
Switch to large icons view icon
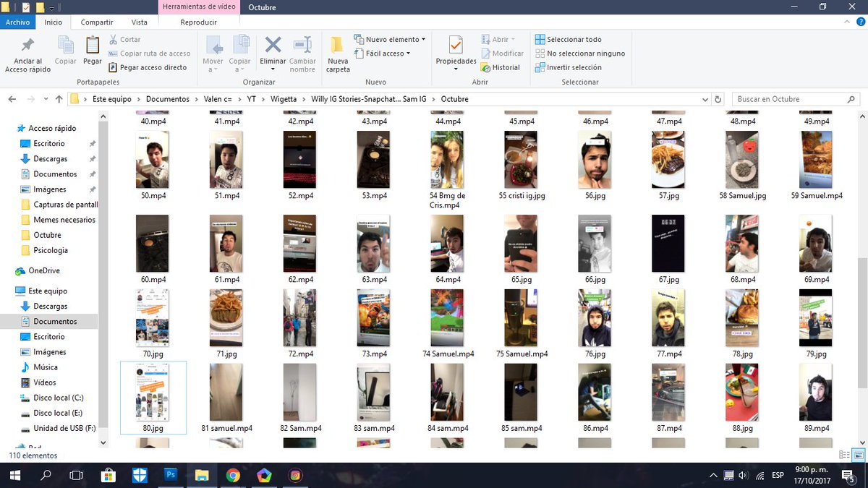859,455
